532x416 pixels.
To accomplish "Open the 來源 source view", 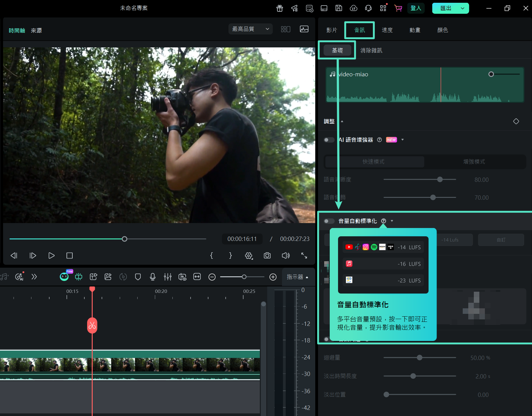I will 36,31.
